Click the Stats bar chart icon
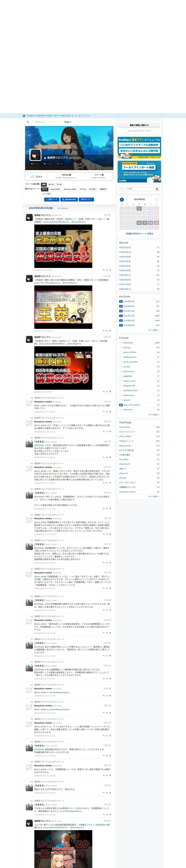 pyautogui.click(x=32, y=176)
